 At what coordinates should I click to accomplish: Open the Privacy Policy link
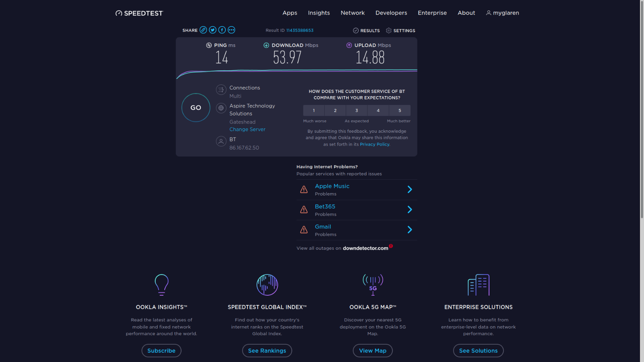[x=375, y=144]
